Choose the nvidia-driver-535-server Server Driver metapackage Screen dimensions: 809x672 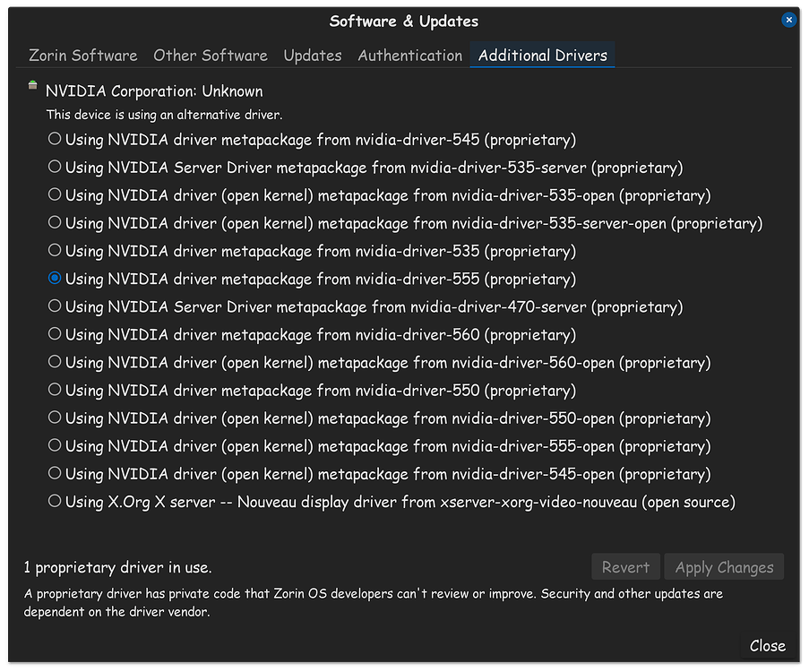point(55,168)
